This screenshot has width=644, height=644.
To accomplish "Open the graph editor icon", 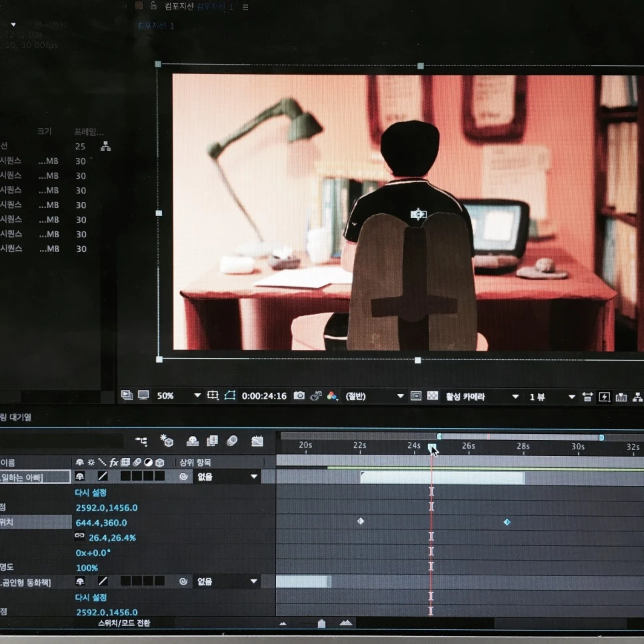I will click(257, 441).
